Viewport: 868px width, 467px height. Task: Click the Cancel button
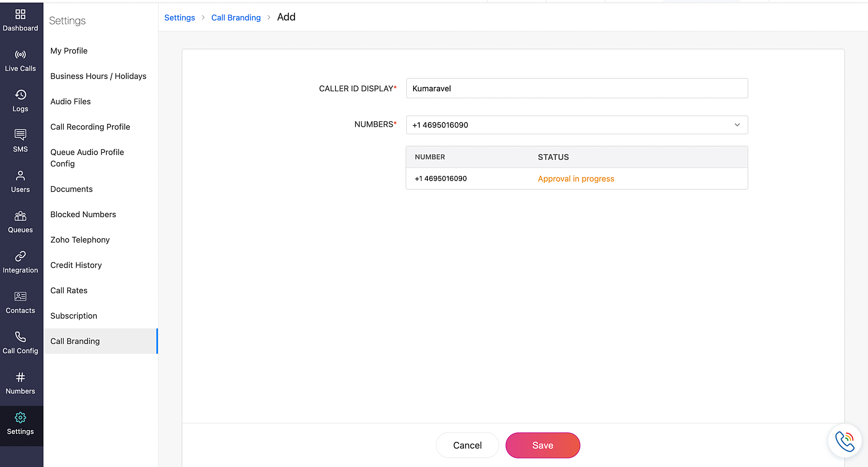[x=467, y=445]
